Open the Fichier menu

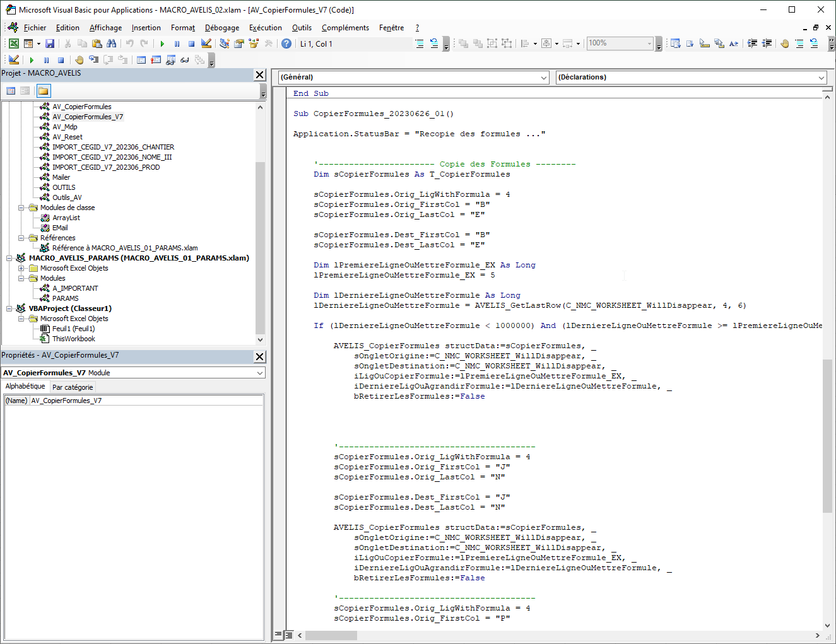[x=35, y=28]
